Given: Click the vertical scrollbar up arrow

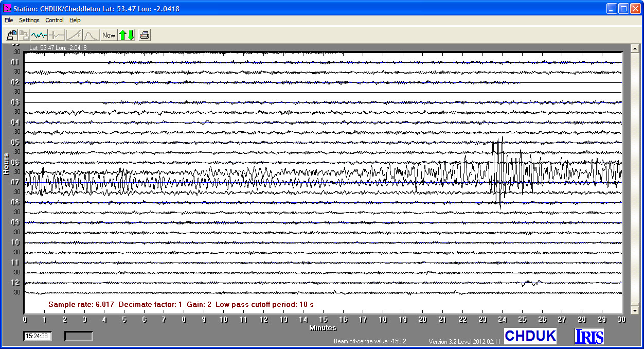Looking at the screenshot, I should pos(636,48).
